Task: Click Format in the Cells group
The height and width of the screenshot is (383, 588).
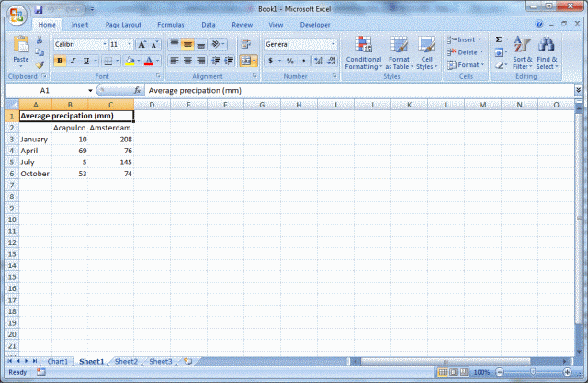Action: 466,65
